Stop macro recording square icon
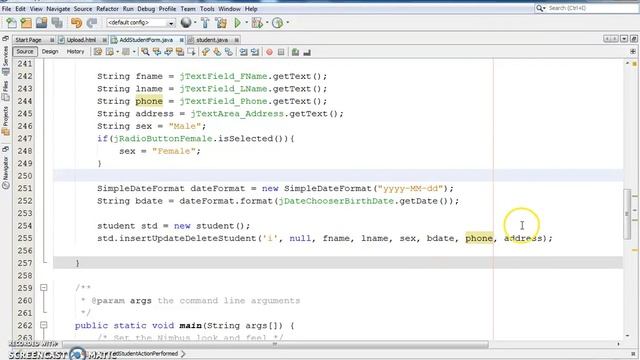This screenshot has width=640, height=360. (x=281, y=52)
